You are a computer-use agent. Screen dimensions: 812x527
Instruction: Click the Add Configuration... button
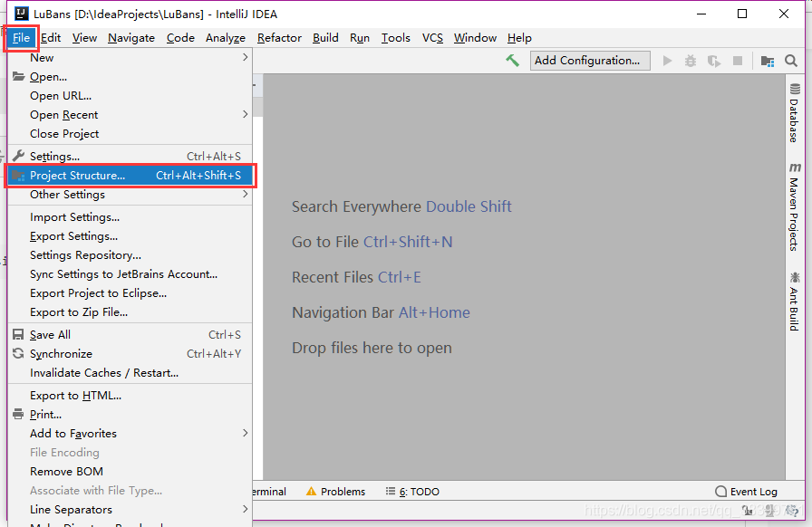(590, 61)
